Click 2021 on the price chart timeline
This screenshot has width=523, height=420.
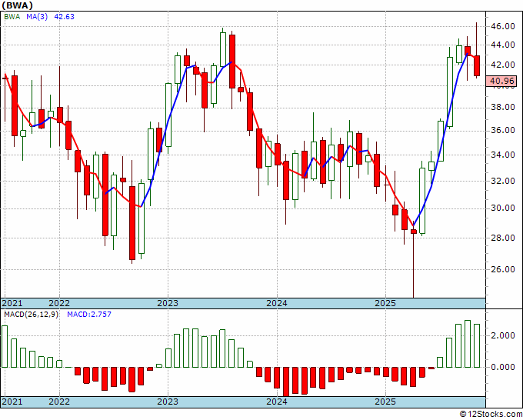(12, 303)
